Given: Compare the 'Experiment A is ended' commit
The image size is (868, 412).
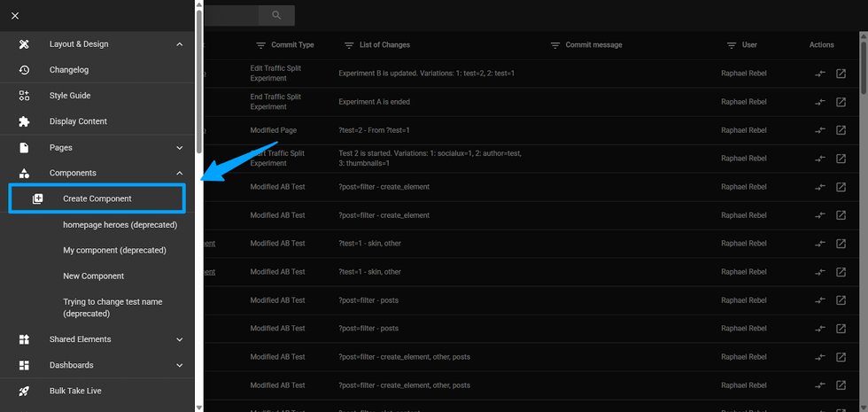Looking at the screenshot, I should [x=820, y=102].
